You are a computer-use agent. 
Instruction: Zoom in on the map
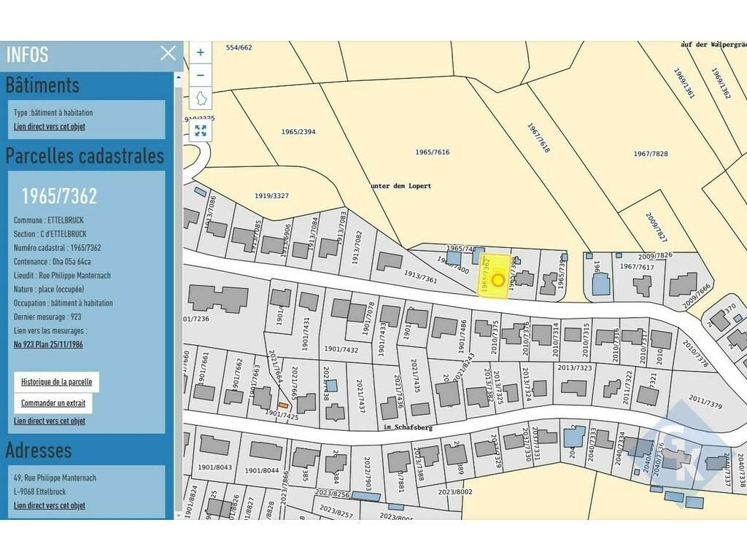click(x=201, y=52)
